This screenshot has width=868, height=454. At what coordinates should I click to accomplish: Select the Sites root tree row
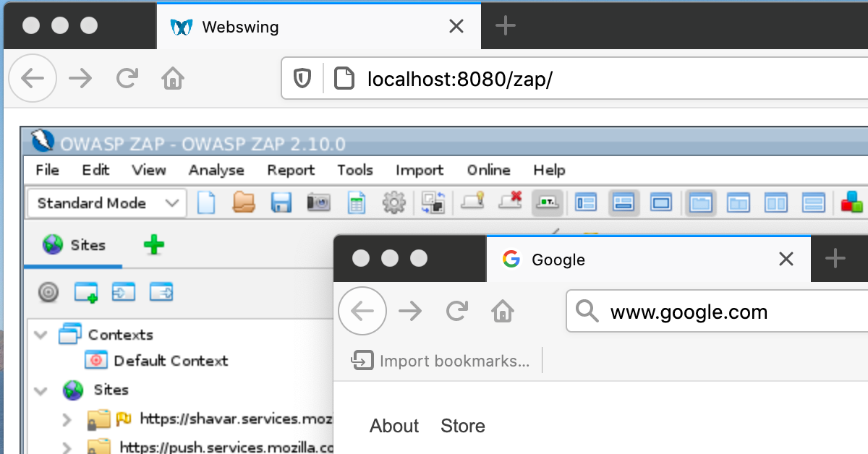(x=95, y=390)
